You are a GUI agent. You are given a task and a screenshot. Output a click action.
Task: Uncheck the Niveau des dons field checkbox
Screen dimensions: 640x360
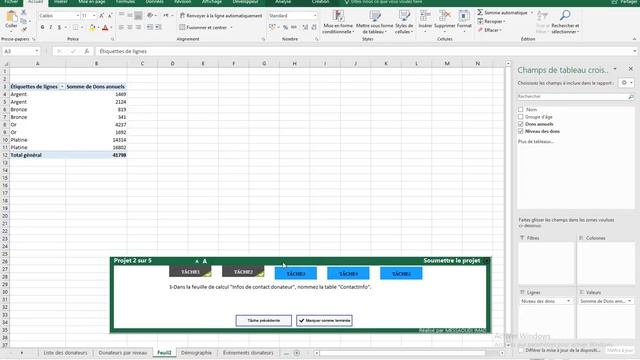(520, 131)
